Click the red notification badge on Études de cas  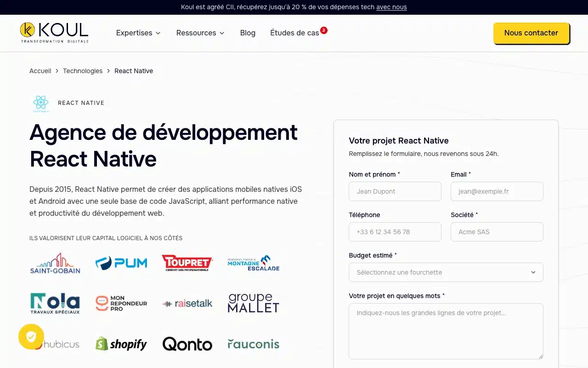[324, 30]
